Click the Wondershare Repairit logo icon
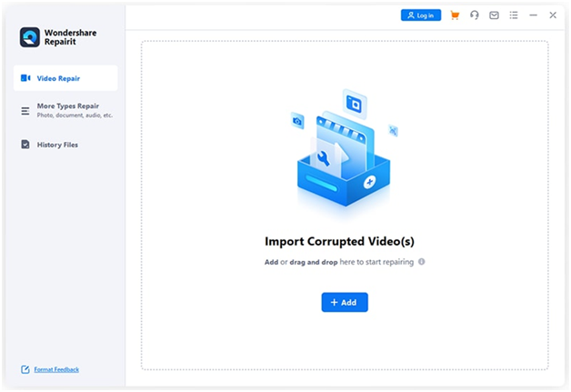Viewport: 571px width, 392px height. click(30, 37)
